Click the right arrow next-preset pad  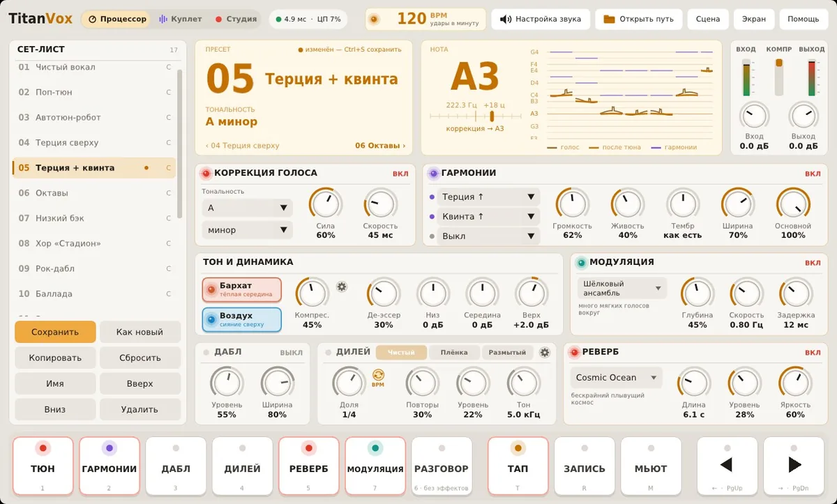point(794,465)
